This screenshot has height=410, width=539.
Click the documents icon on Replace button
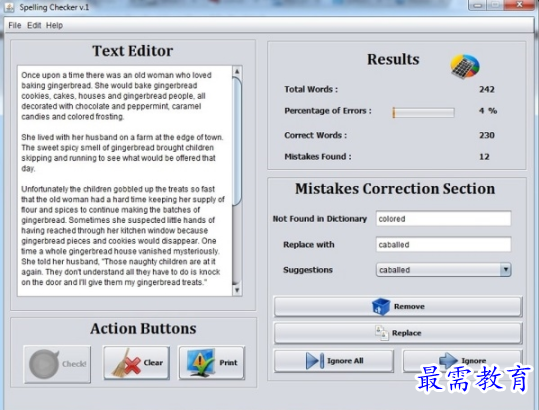coord(382,333)
